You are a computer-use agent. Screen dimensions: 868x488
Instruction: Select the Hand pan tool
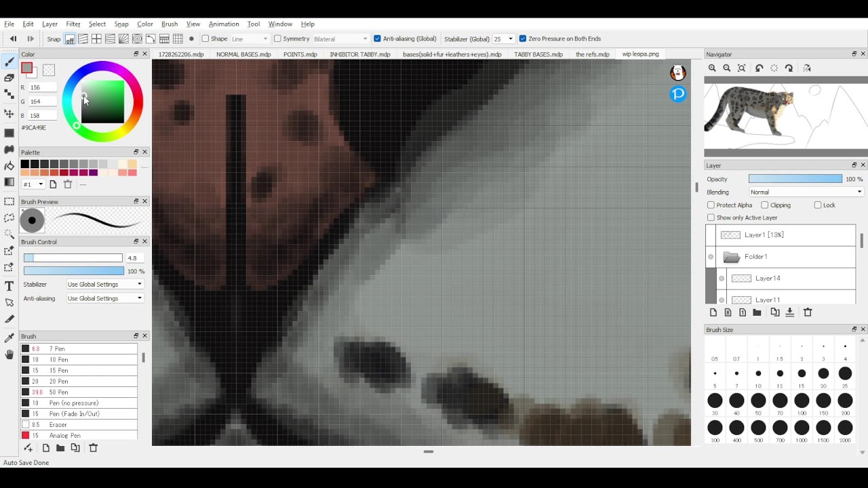pyautogui.click(x=9, y=354)
